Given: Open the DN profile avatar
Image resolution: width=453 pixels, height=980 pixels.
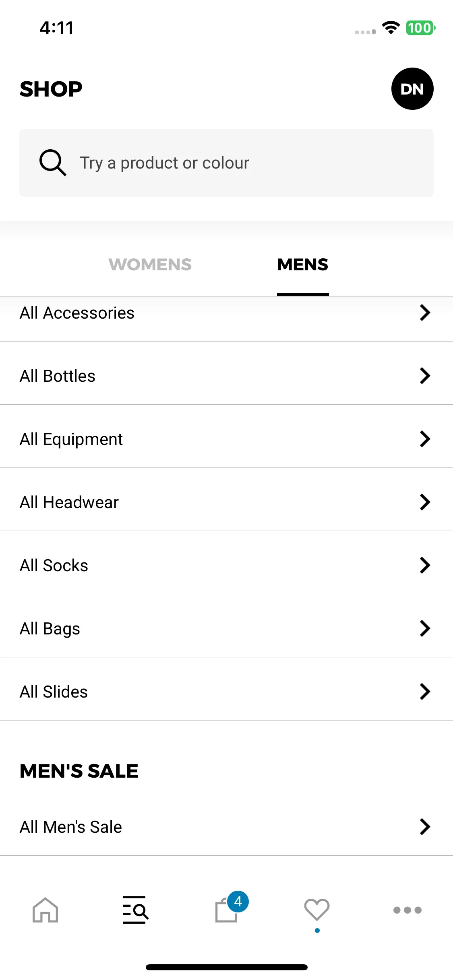Looking at the screenshot, I should 412,89.
